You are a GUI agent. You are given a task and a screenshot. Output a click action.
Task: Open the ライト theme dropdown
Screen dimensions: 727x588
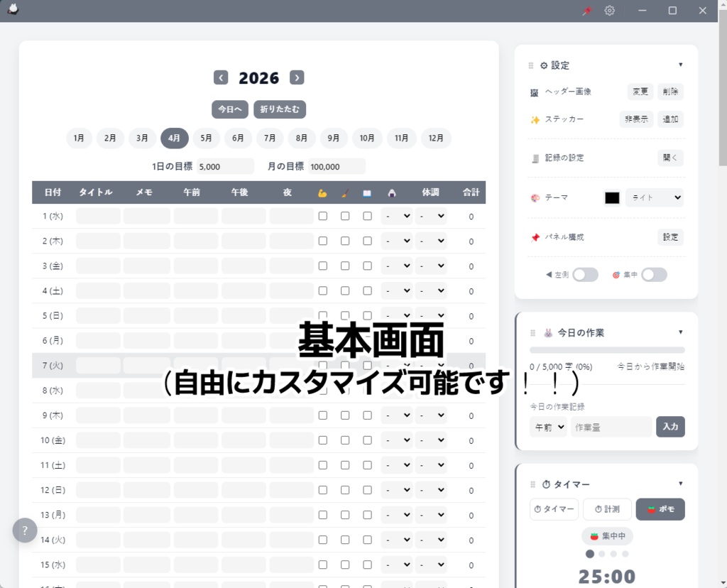pos(654,197)
